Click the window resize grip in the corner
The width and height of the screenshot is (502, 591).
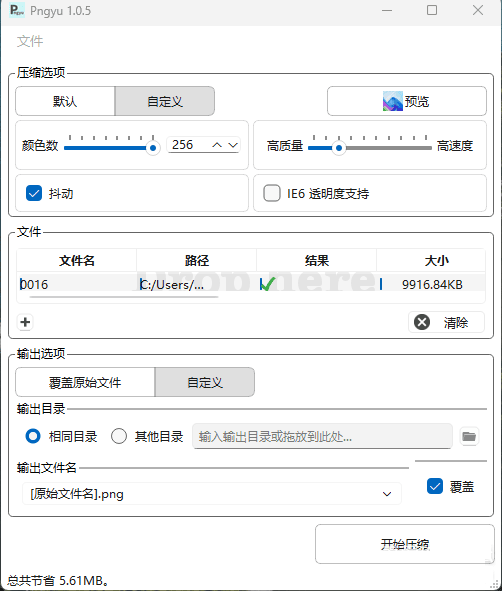pyautogui.click(x=496, y=585)
